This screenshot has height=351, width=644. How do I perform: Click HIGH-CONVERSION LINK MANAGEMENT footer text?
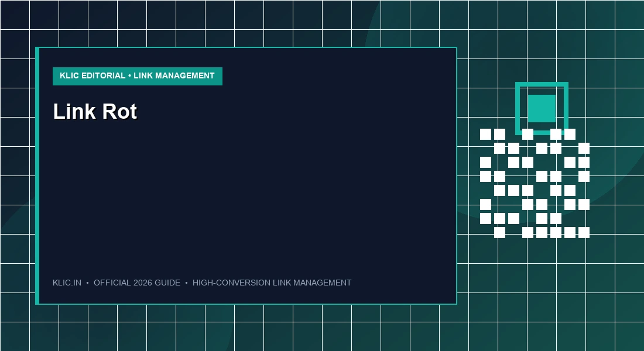click(x=272, y=283)
